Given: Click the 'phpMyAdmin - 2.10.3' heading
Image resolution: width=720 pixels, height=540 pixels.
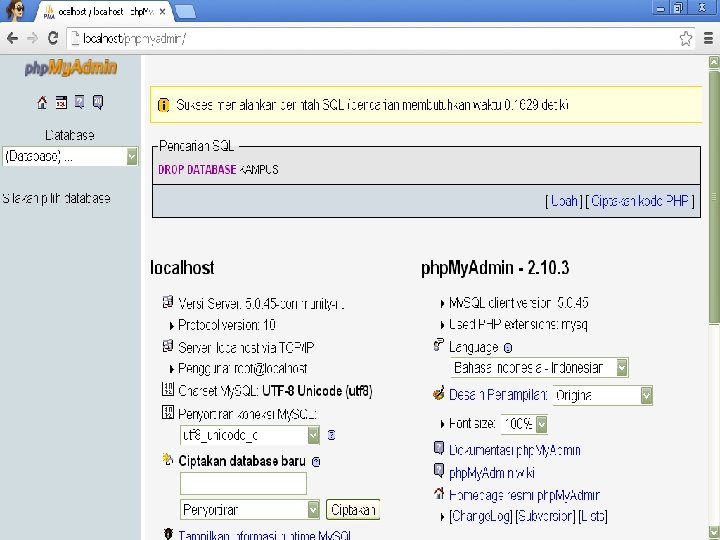Looking at the screenshot, I should 495,268.
